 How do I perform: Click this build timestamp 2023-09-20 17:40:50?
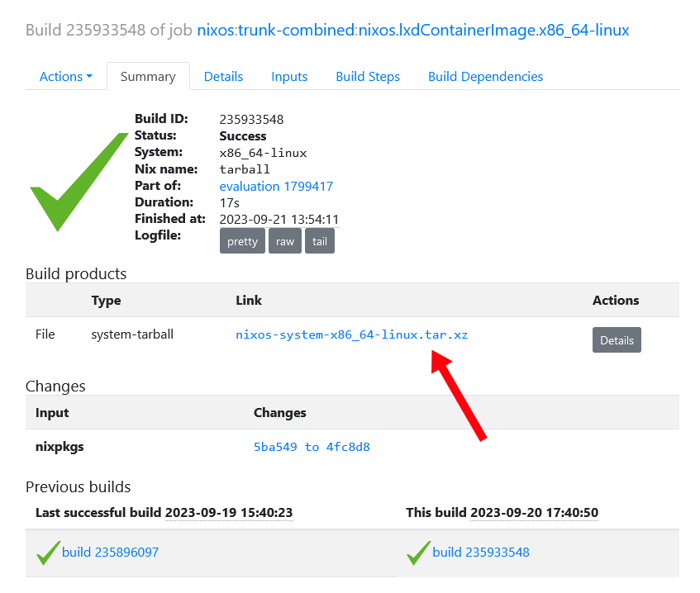point(535,512)
